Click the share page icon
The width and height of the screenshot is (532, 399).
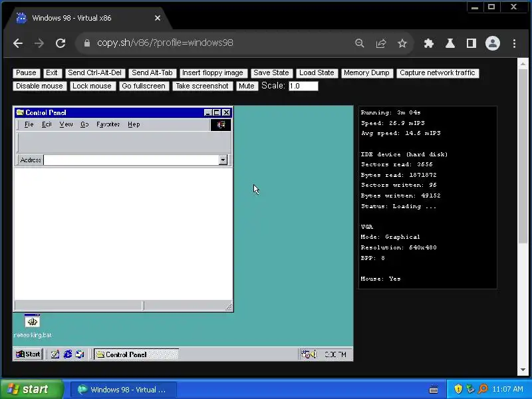pyautogui.click(x=381, y=43)
